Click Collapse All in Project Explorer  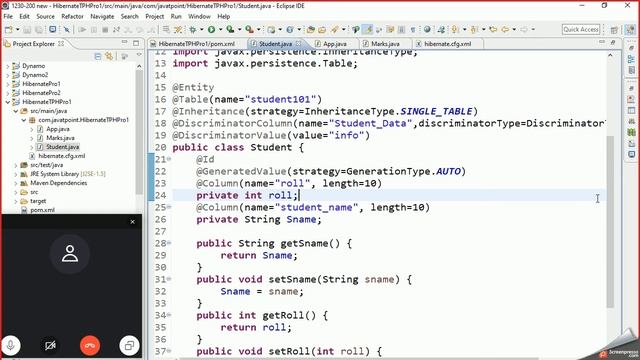(x=98, y=56)
